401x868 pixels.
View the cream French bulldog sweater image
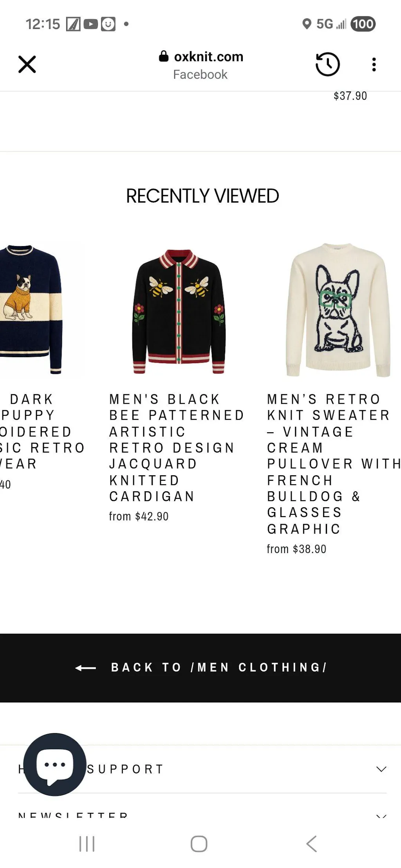click(x=338, y=310)
